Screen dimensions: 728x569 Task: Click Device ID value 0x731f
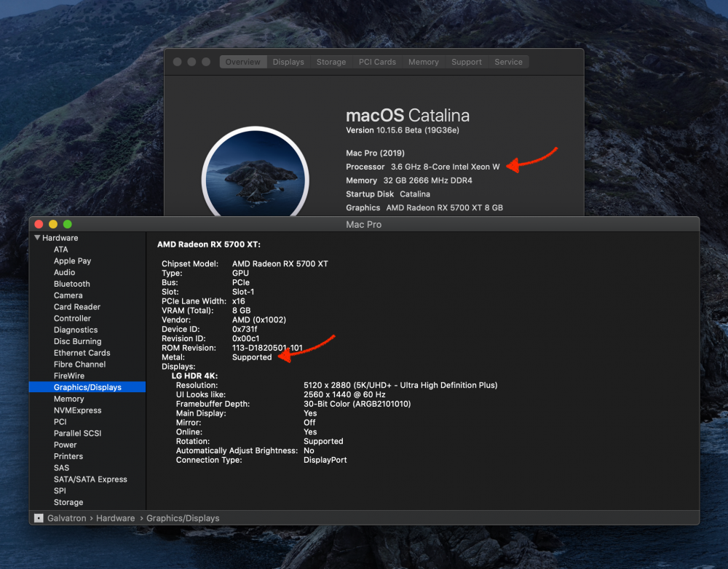point(245,329)
